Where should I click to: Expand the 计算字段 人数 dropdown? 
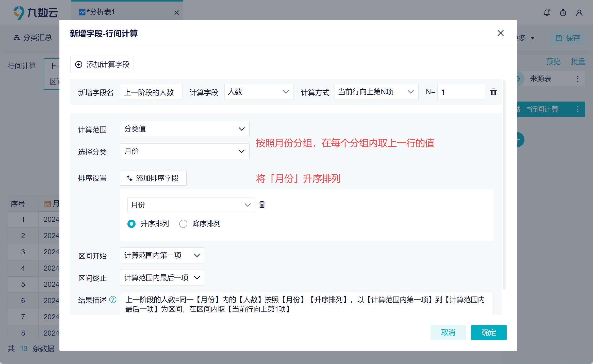(x=259, y=92)
